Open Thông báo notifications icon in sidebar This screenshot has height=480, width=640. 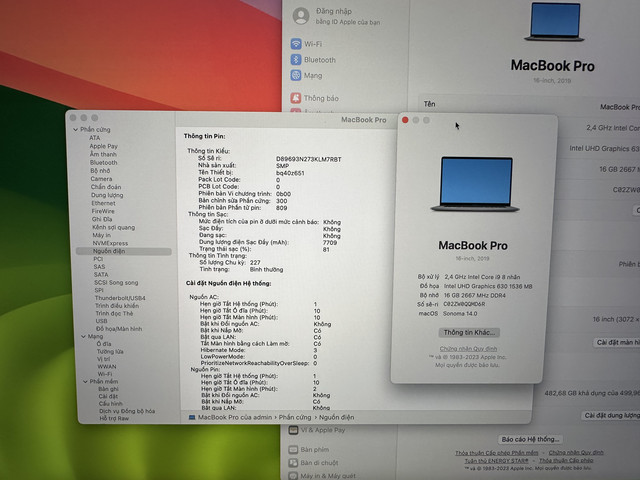tap(296, 98)
